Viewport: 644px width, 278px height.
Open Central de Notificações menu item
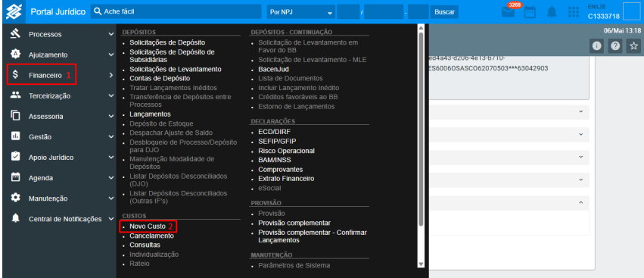65,219
